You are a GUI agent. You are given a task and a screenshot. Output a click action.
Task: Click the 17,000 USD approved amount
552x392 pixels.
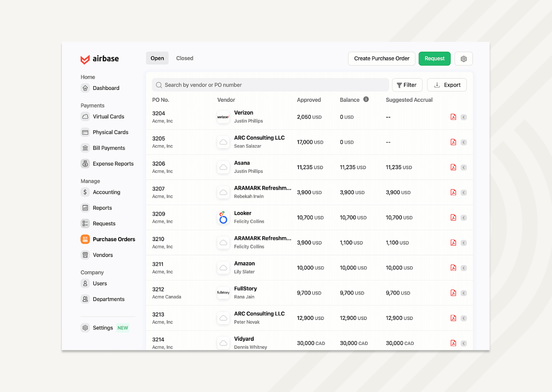click(310, 142)
